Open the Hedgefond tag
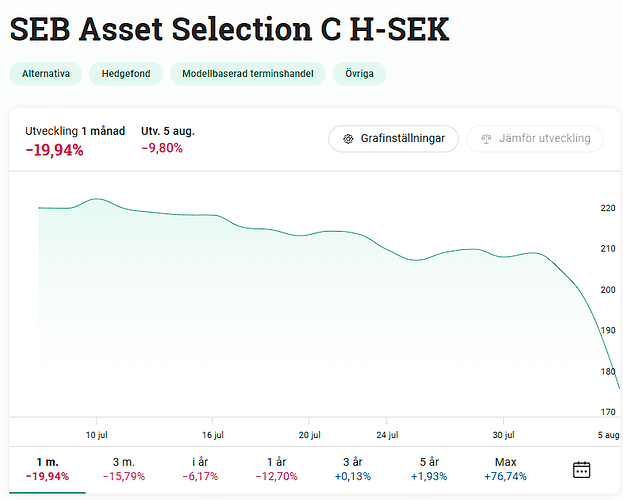Screen dimensions: 623x500 point(126,74)
